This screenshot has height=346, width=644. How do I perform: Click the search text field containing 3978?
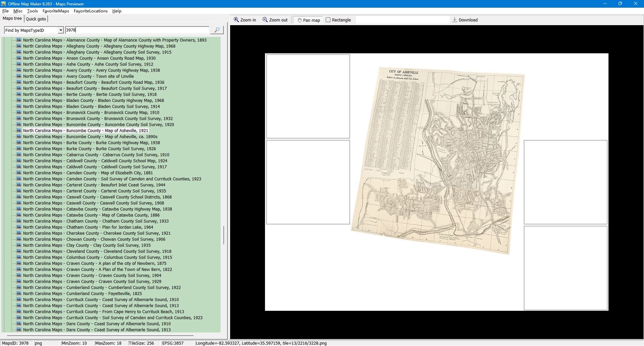click(137, 30)
